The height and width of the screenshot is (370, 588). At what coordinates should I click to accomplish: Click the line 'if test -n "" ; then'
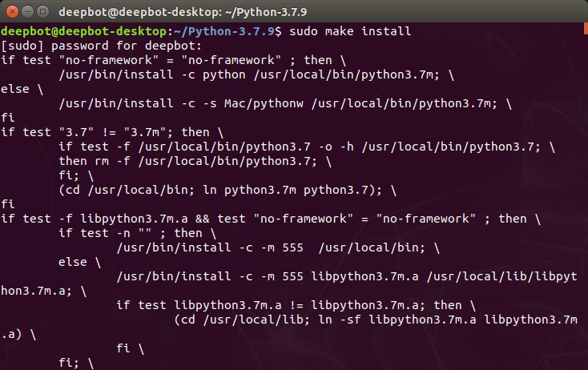tap(137, 233)
